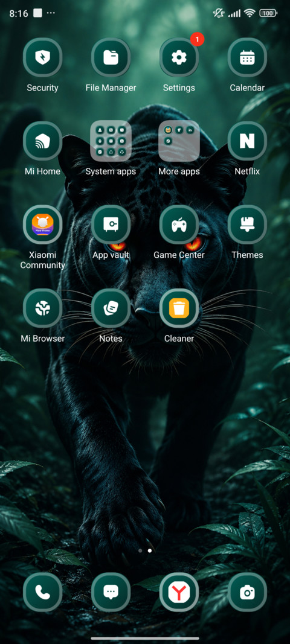Tap the battery indicator showing 100
Image resolution: width=290 pixels, height=644 pixels.
268,13
